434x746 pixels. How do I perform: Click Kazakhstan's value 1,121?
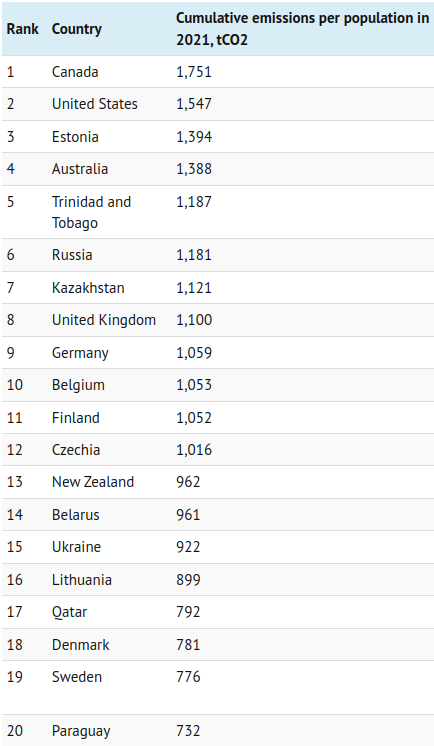click(x=194, y=288)
